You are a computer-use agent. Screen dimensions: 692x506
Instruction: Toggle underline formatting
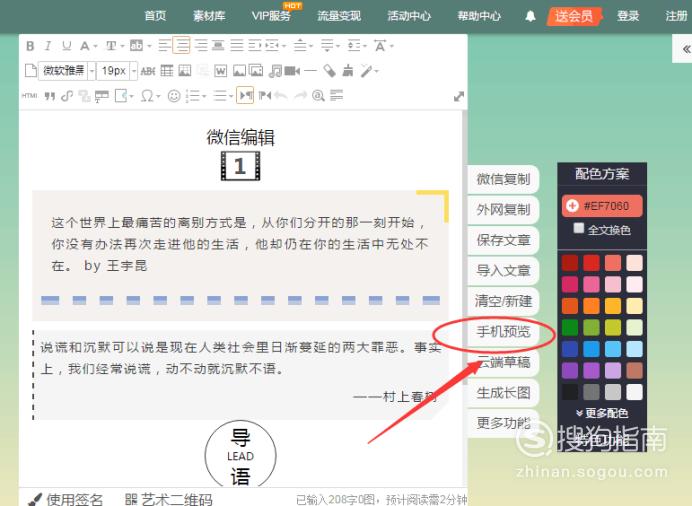(66, 46)
